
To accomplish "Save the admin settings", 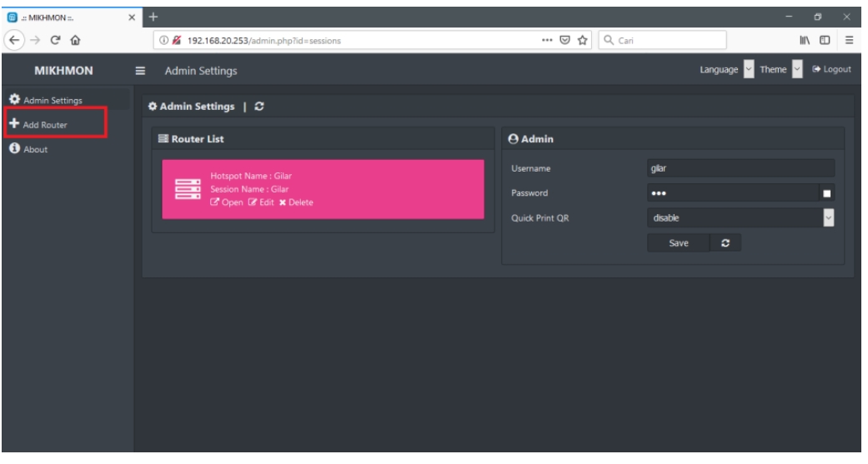I will point(678,242).
